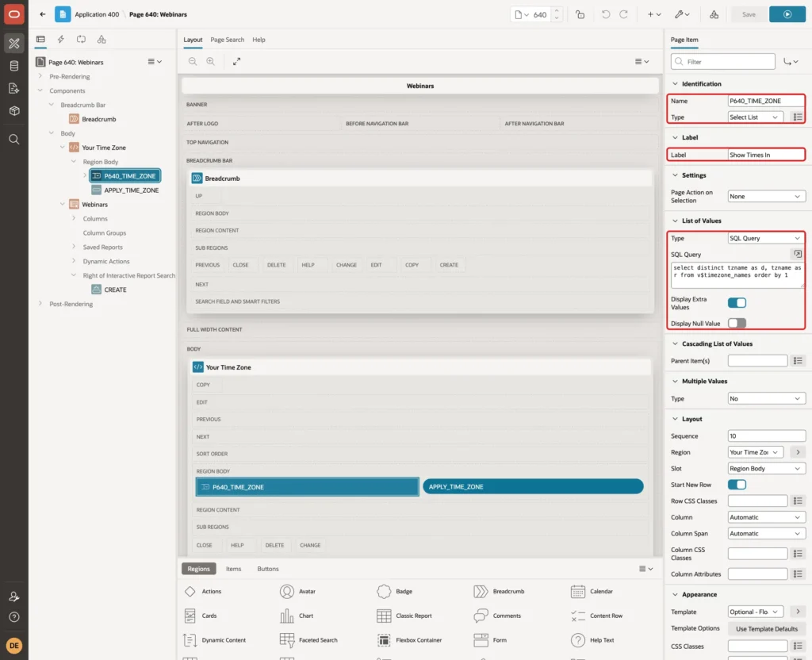
Task: Zoom in the layout view
Action: (211, 61)
